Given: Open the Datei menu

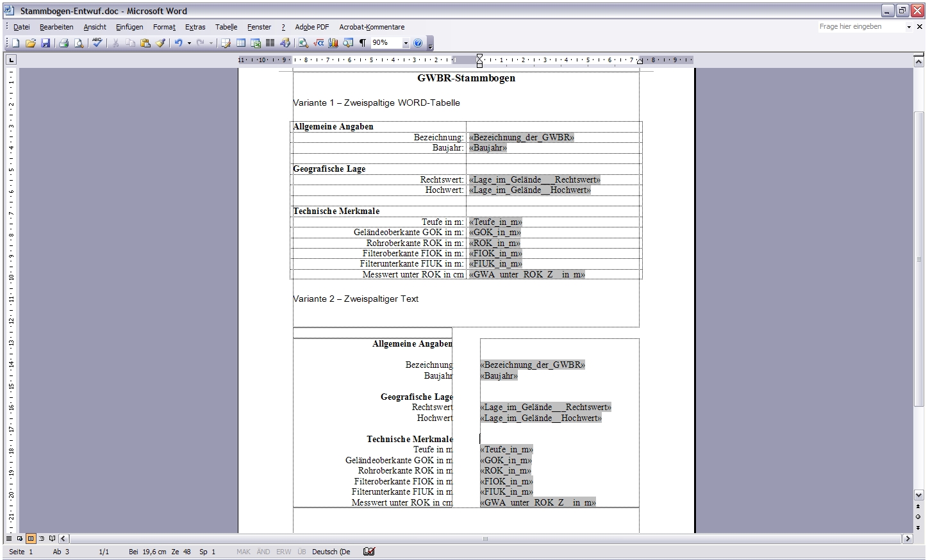Looking at the screenshot, I should pyautogui.click(x=22, y=27).
